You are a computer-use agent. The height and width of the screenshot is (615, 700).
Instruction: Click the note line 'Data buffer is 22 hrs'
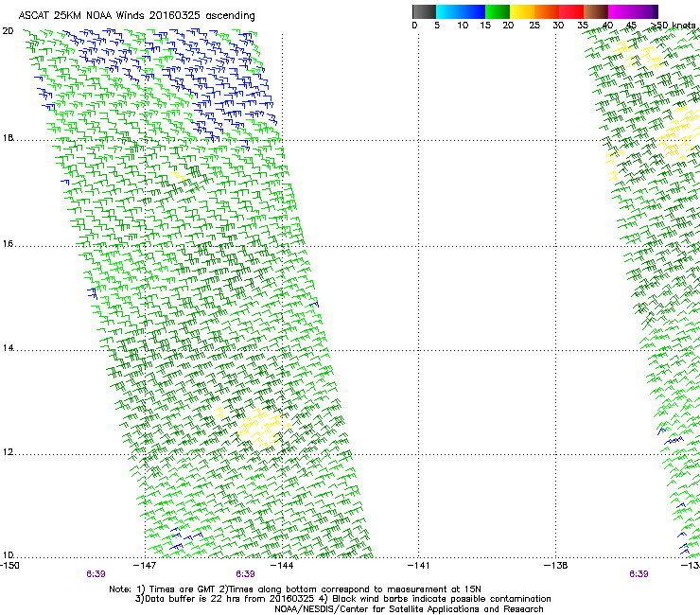click(x=342, y=599)
